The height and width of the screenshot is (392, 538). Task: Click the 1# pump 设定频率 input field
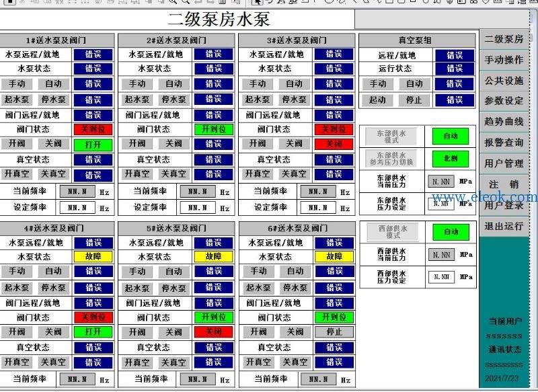(77, 208)
